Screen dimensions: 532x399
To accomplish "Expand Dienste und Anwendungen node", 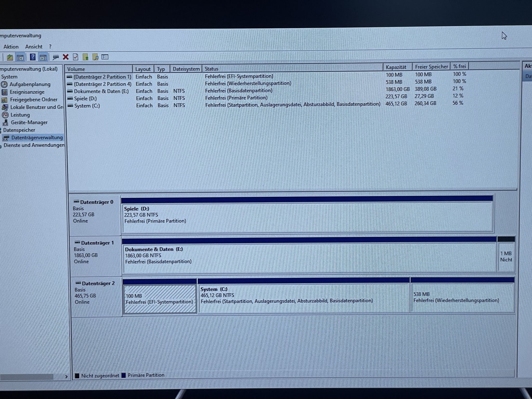I will click(34, 145).
